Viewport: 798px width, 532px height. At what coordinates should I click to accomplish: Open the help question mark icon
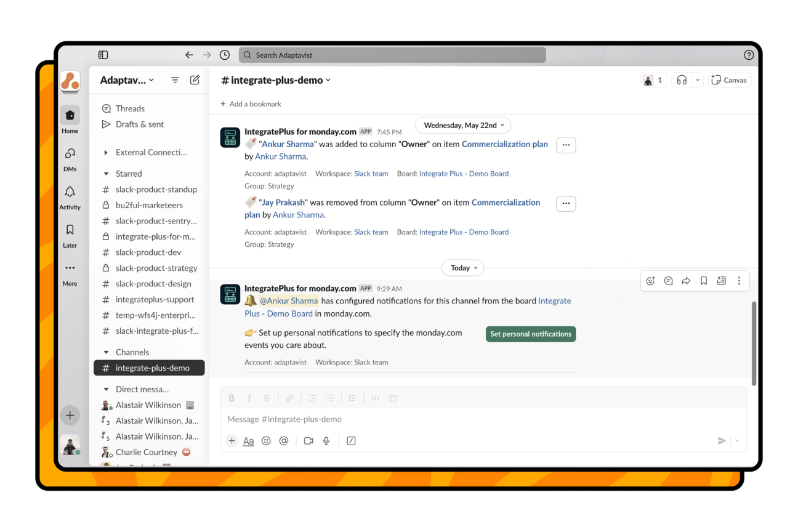pos(749,55)
